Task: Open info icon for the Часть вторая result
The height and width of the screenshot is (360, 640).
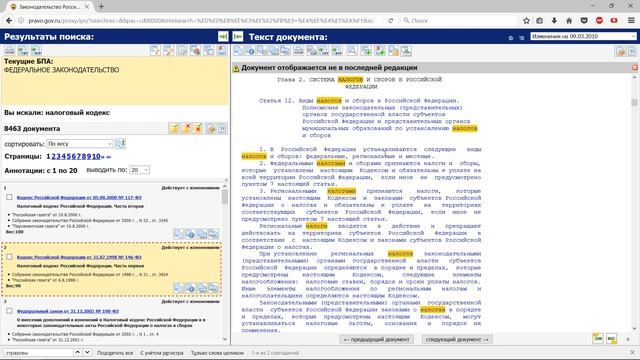Action: point(190,234)
